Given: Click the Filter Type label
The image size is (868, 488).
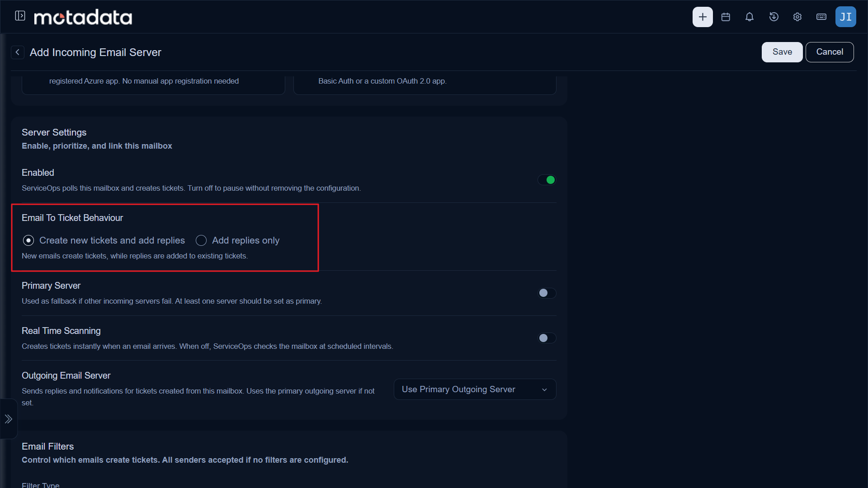Looking at the screenshot, I should pyautogui.click(x=40, y=485).
